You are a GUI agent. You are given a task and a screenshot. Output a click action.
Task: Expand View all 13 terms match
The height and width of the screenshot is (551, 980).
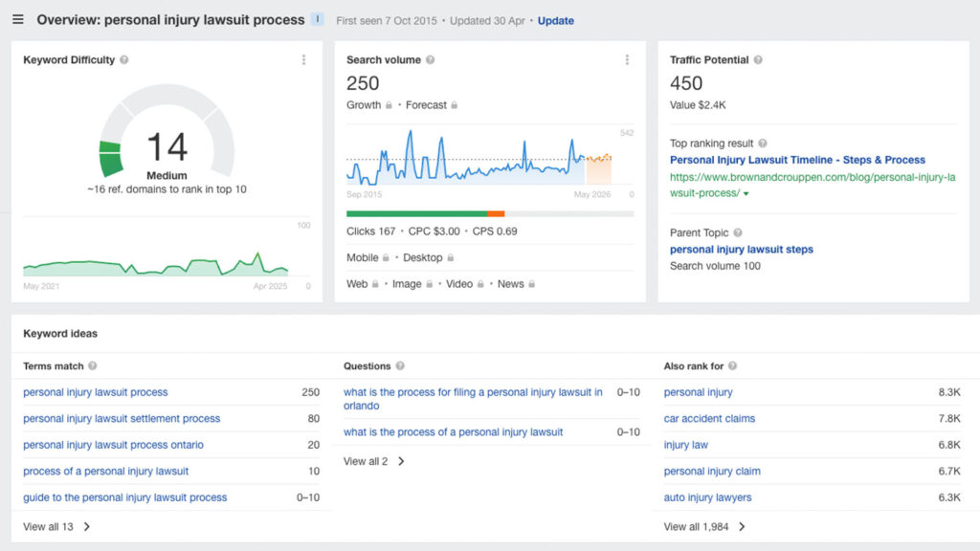pyautogui.click(x=56, y=527)
